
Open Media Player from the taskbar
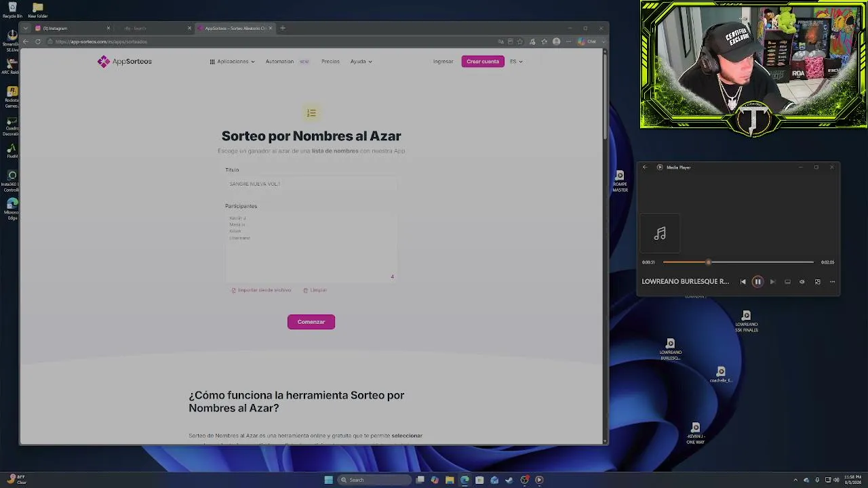pos(539,480)
